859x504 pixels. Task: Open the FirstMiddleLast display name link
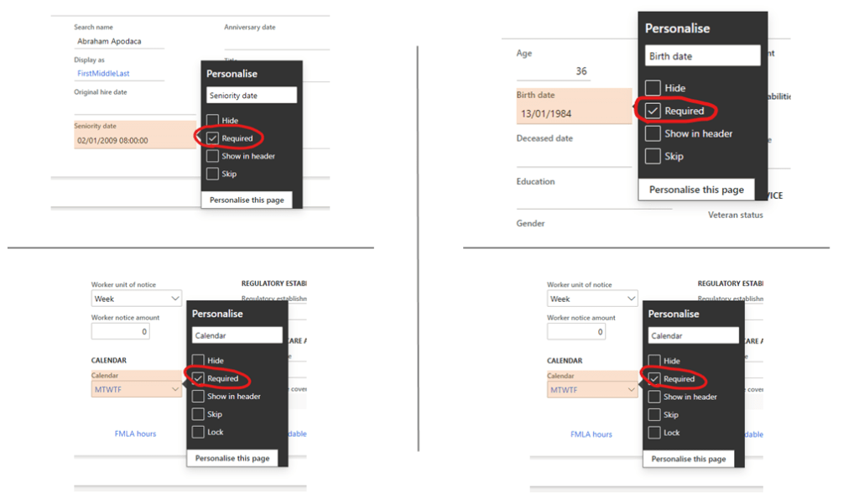[103, 74]
